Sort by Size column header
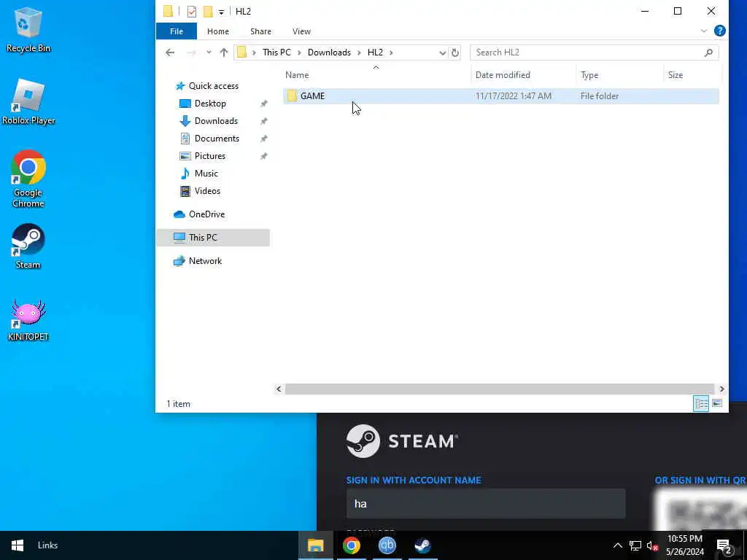This screenshot has height=560, width=747. coord(675,75)
